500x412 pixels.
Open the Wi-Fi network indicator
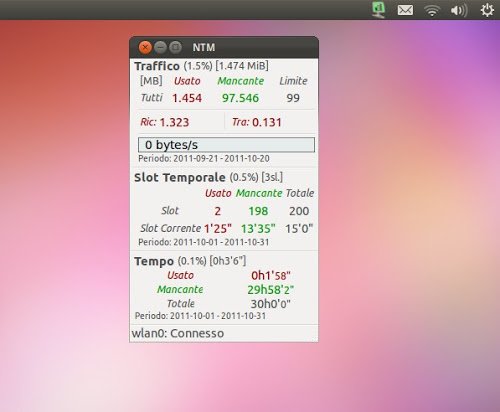pyautogui.click(x=432, y=10)
